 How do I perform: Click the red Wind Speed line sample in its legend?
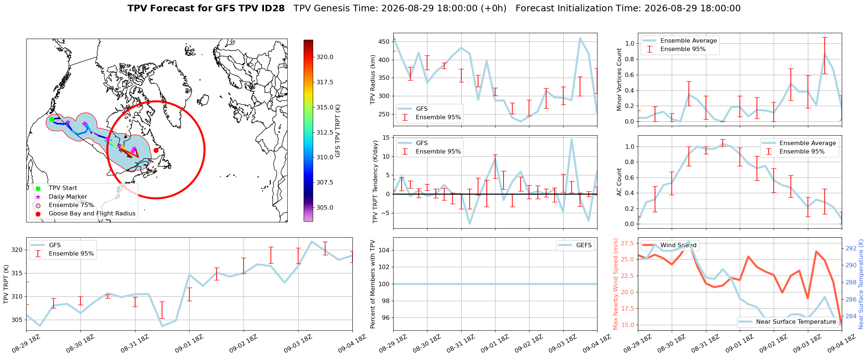(650, 245)
